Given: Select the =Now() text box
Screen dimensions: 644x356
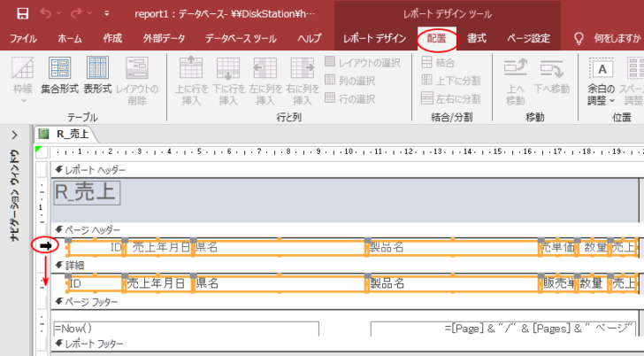Looking at the screenshot, I should point(187,329).
